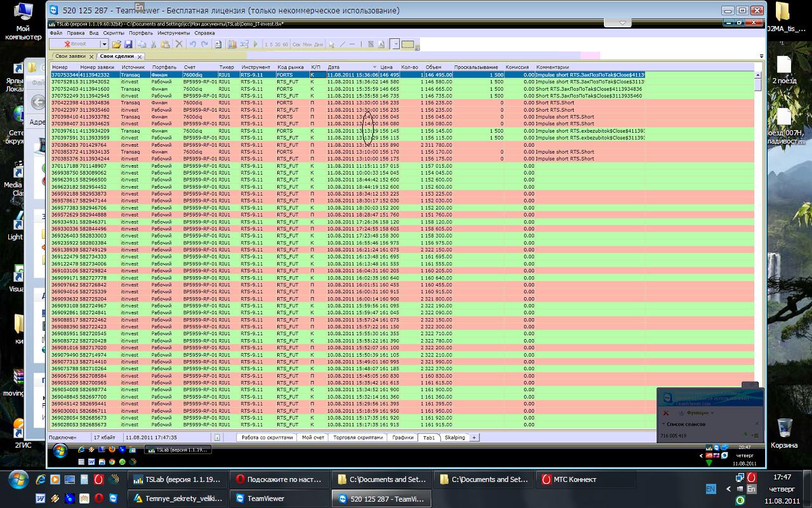The height and width of the screenshot is (508, 812).
Task: Click the X delete icon in toolbar
Action: pos(179,44)
